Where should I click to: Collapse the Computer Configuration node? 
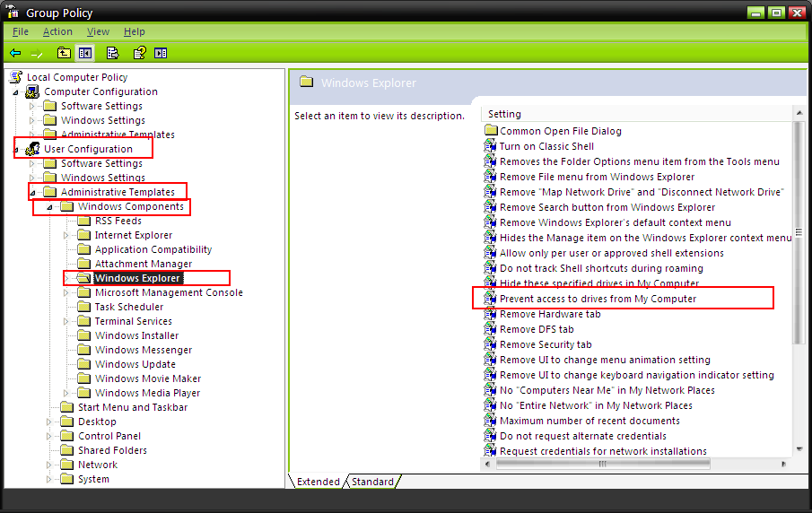tap(15, 92)
